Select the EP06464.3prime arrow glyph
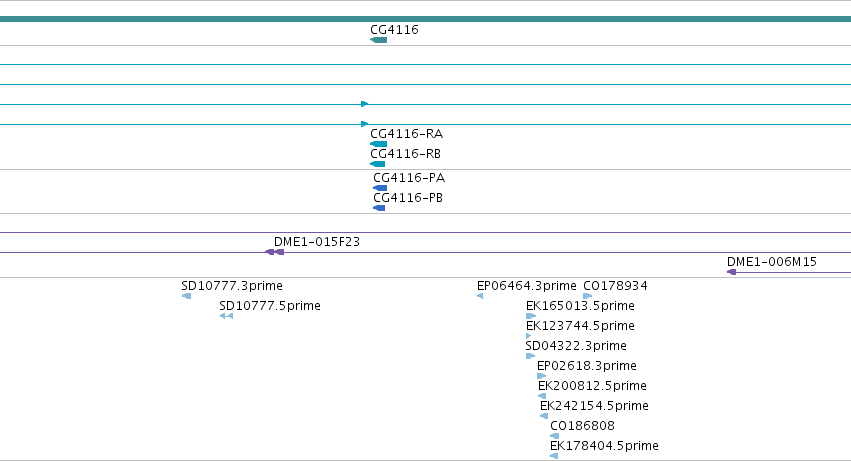 (480, 296)
